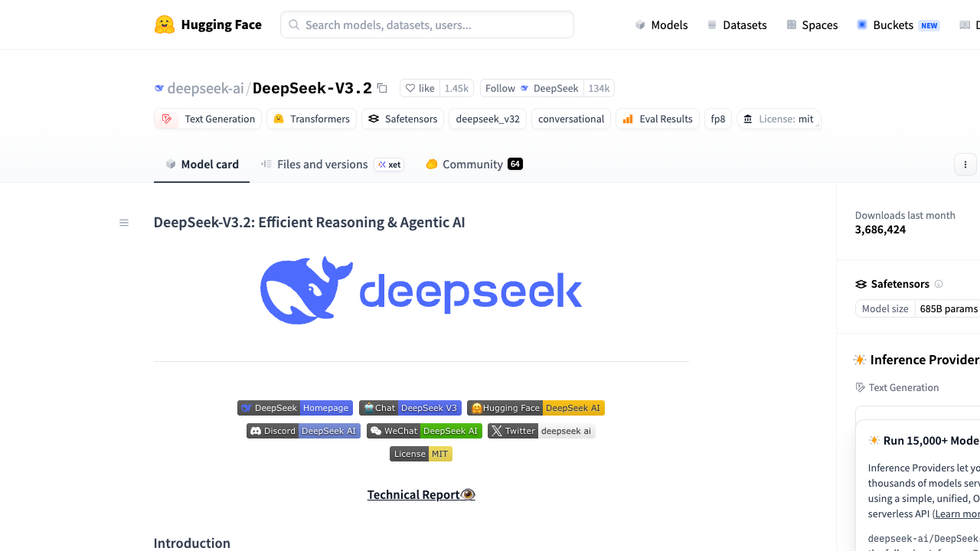The width and height of the screenshot is (980, 551).
Task: Open the Hugging Face DeepSeek AI badge
Action: pyautogui.click(x=536, y=408)
